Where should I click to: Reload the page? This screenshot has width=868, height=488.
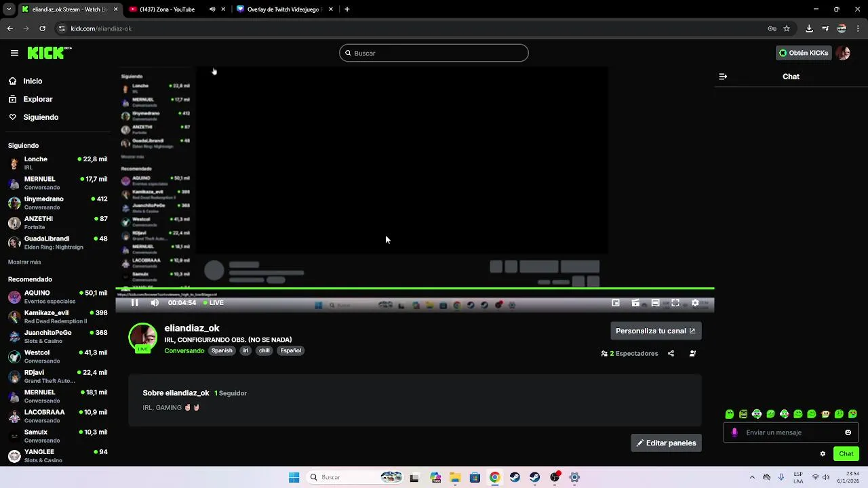[42, 28]
